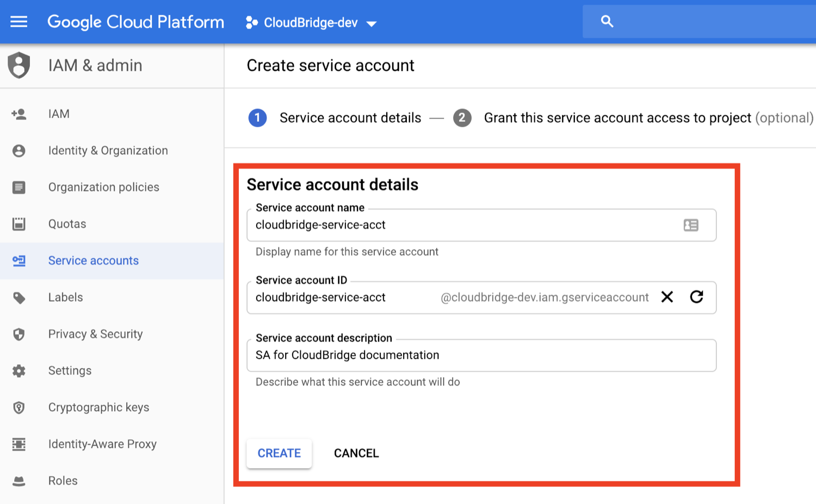Click step 2 circle indicator
The image size is (816, 504).
[x=462, y=118]
